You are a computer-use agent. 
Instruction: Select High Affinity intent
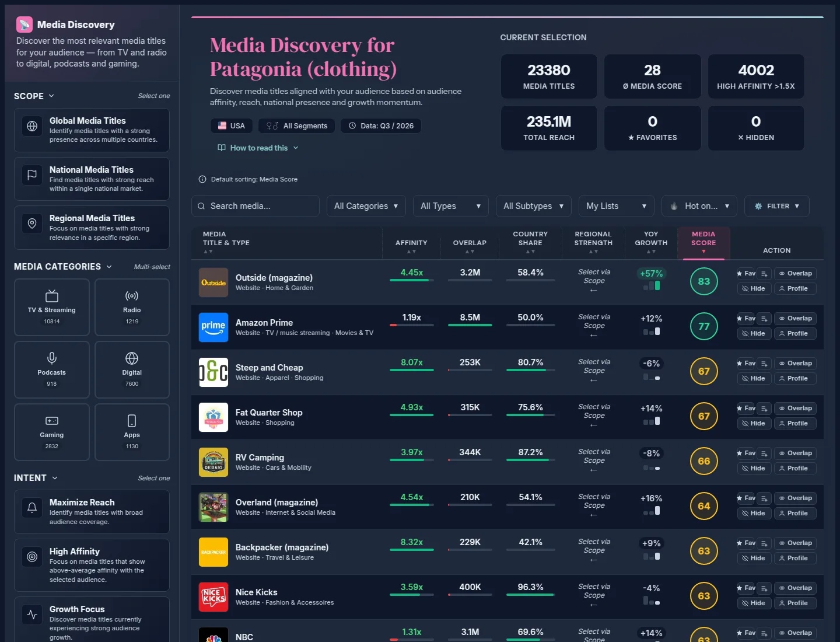point(92,565)
